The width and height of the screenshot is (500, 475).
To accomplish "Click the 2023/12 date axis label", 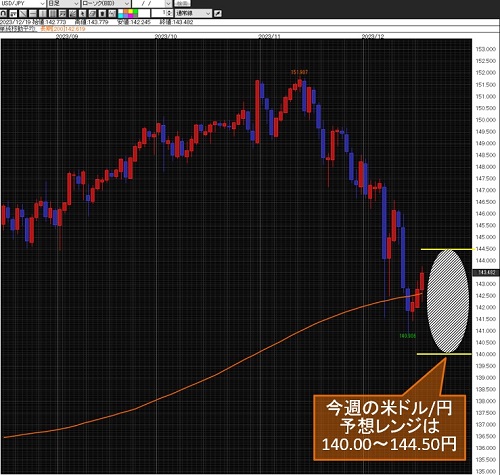I will (x=373, y=36).
